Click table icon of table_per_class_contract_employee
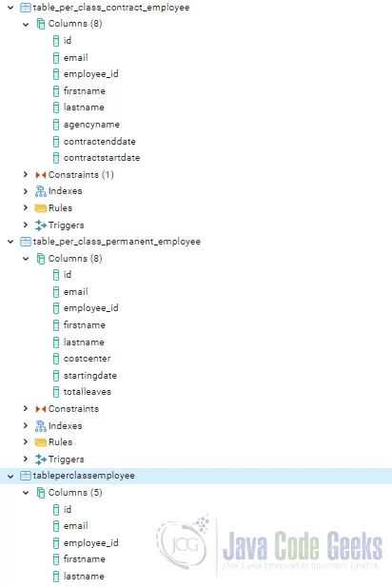The image size is (392, 587). tap(26, 8)
